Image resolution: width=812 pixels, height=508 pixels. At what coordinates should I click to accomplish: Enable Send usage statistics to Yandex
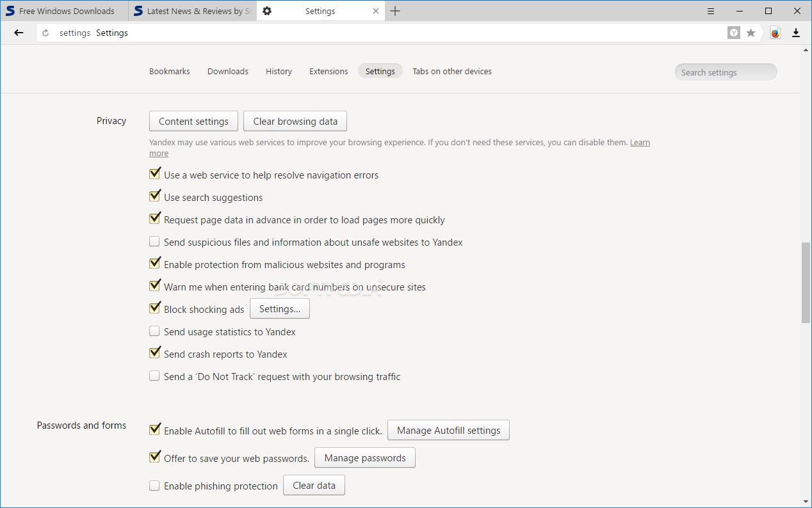(x=154, y=331)
